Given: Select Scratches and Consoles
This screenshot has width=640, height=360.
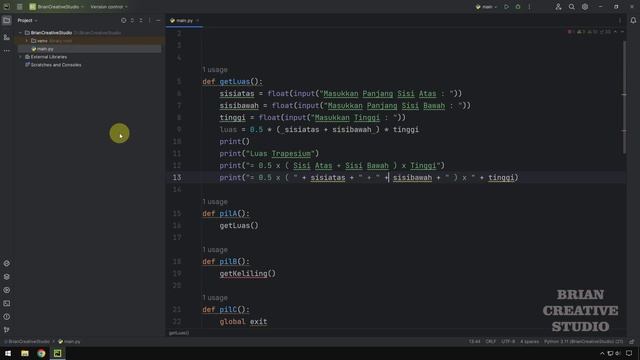Looking at the screenshot, I should click(53, 65).
